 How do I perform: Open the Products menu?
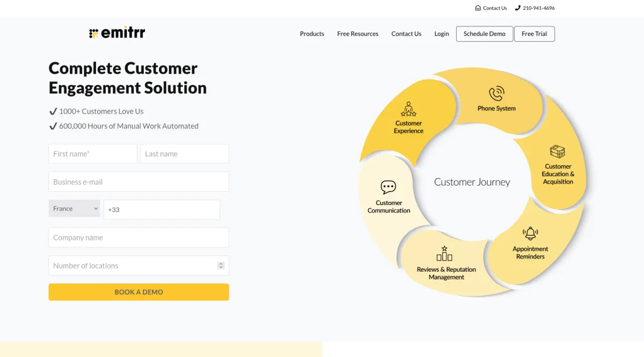pyautogui.click(x=312, y=34)
